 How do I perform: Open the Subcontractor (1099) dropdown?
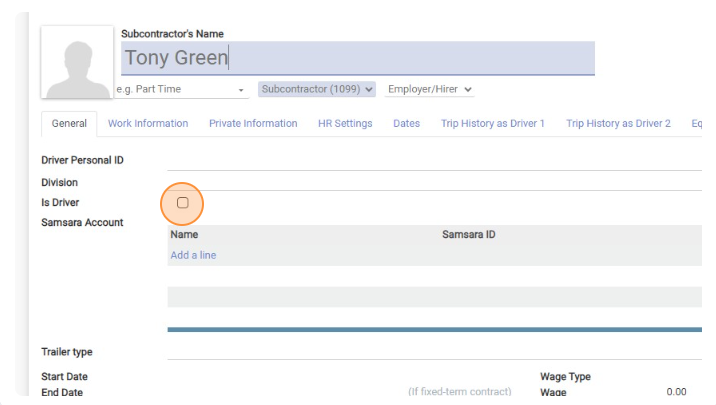point(317,89)
